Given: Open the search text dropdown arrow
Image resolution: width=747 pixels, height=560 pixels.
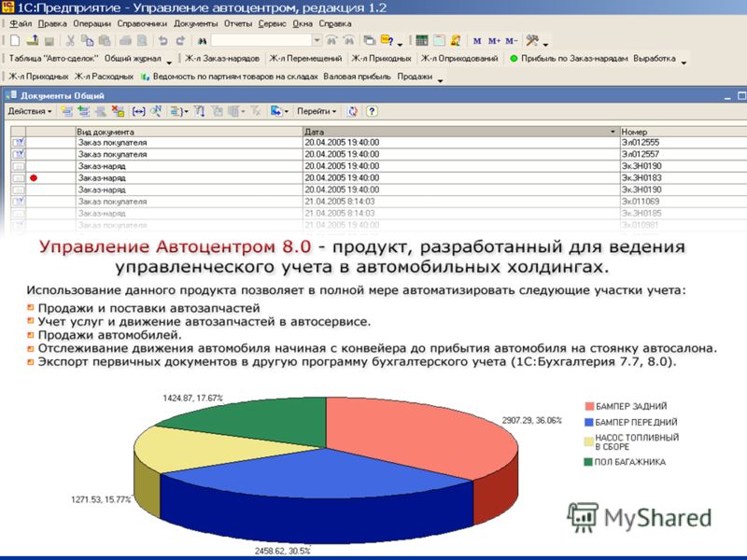Looking at the screenshot, I should point(317,40).
